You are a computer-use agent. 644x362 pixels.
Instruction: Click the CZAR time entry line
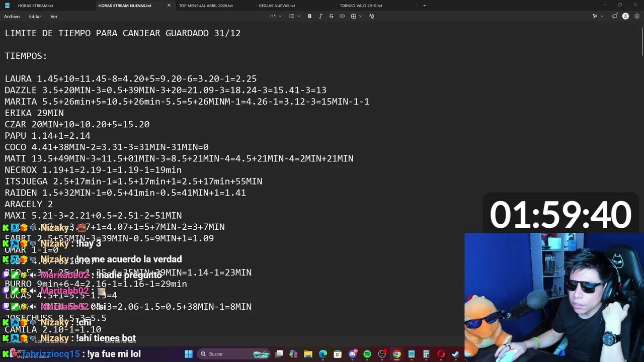(77, 124)
